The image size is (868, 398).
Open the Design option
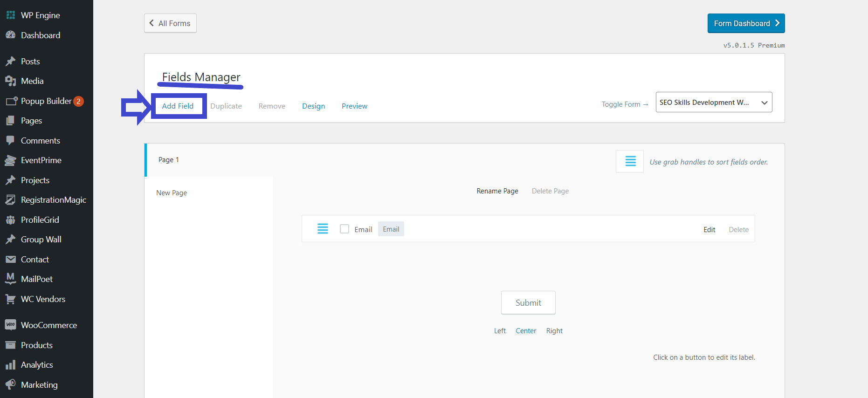tap(313, 106)
